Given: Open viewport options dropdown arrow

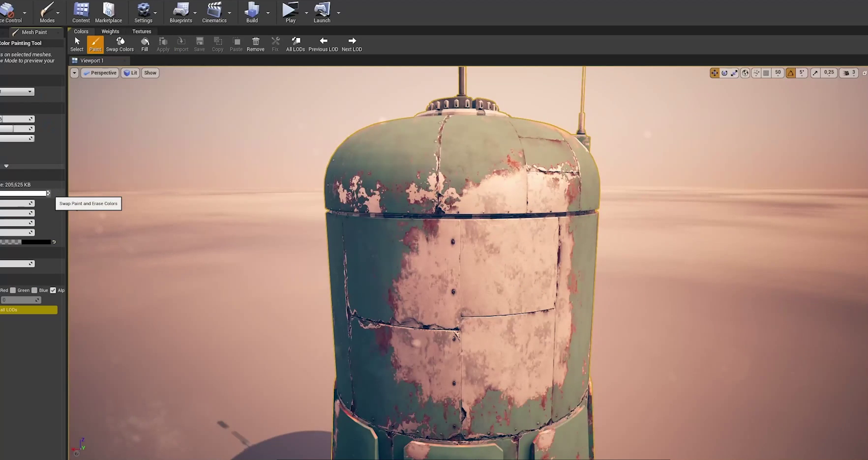Looking at the screenshot, I should [74, 73].
